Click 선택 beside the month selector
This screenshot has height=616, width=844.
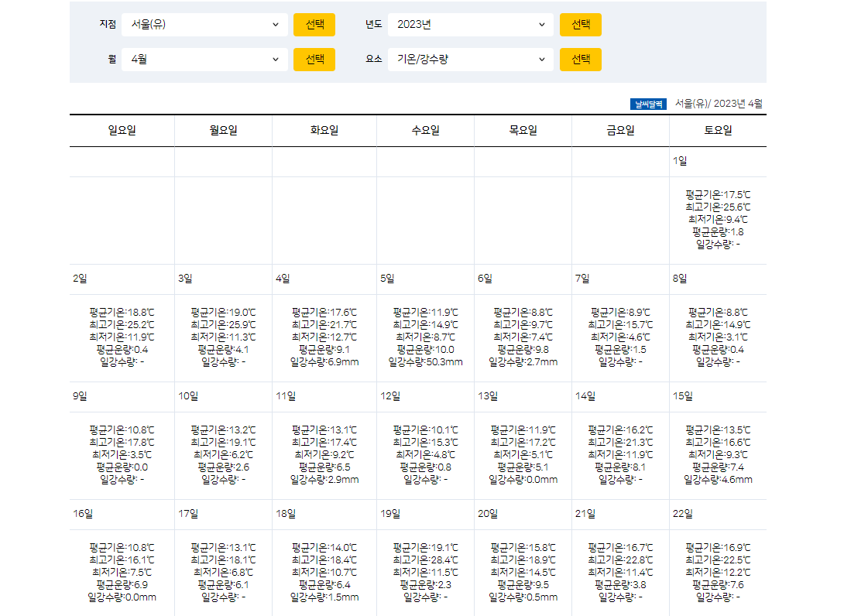pyautogui.click(x=314, y=59)
